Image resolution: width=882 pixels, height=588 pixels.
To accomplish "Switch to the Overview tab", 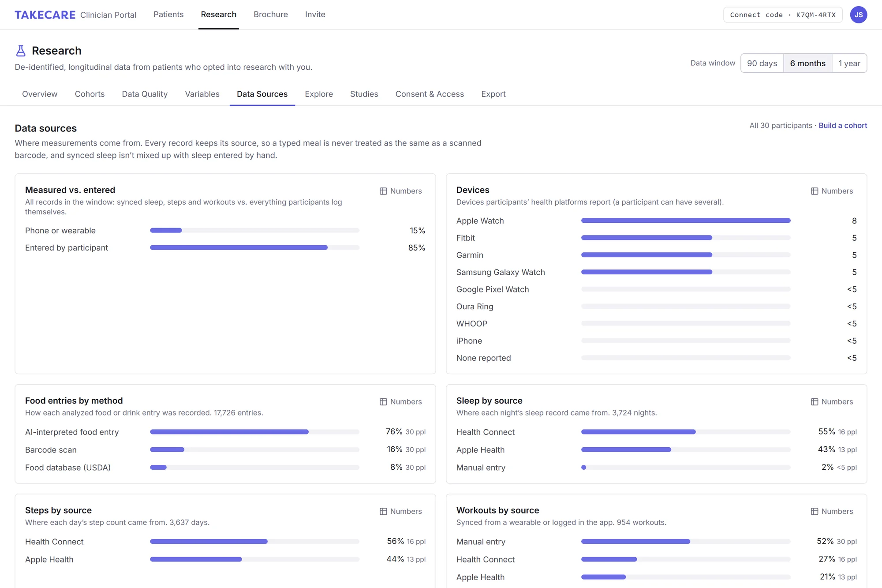I will click(x=40, y=94).
